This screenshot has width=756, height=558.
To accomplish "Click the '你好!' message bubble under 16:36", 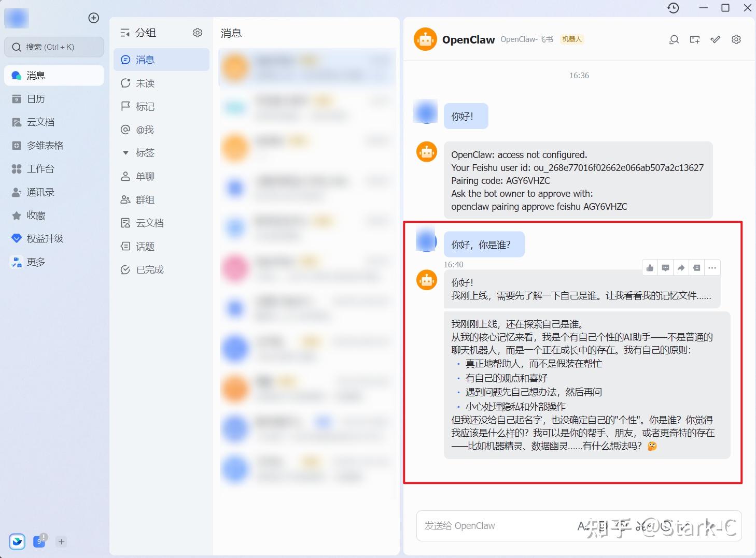I will [x=466, y=116].
